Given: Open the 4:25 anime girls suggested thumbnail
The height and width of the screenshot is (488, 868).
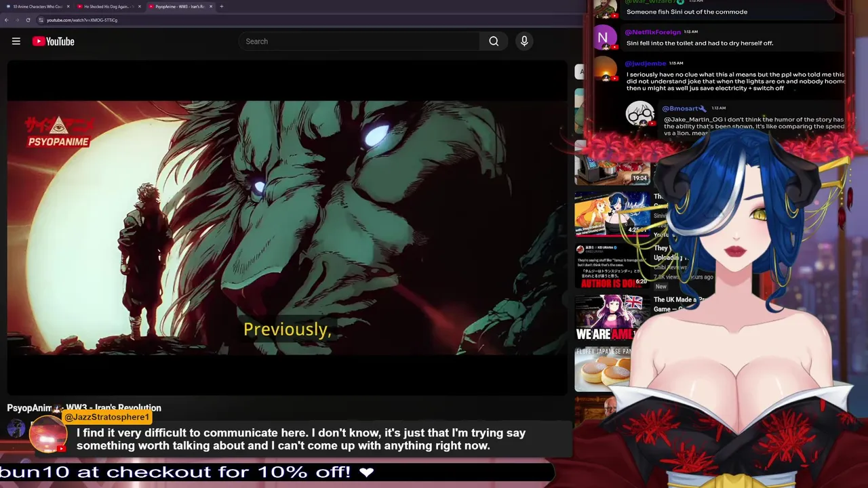Looking at the screenshot, I should click(612, 213).
